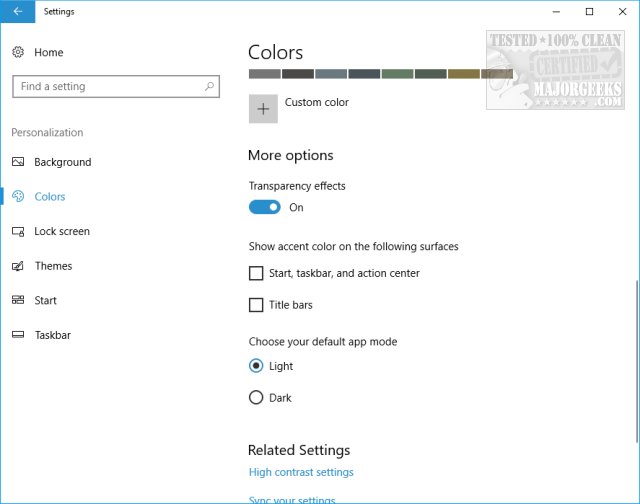Enable the Title bars checkbox
Image resolution: width=640 pixels, height=504 pixels.
[256, 305]
